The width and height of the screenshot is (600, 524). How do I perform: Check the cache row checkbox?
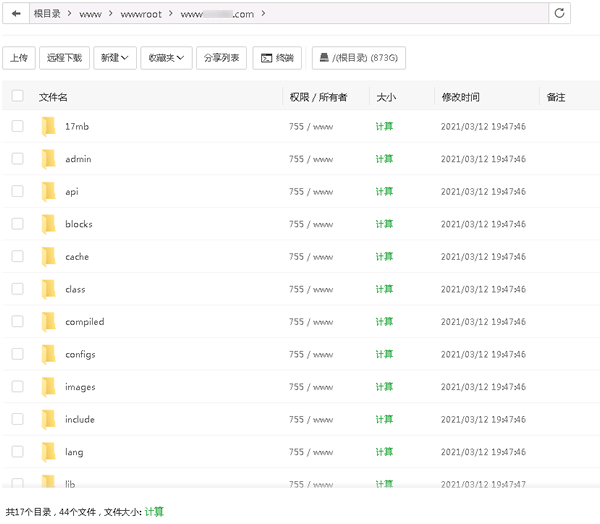click(x=17, y=256)
